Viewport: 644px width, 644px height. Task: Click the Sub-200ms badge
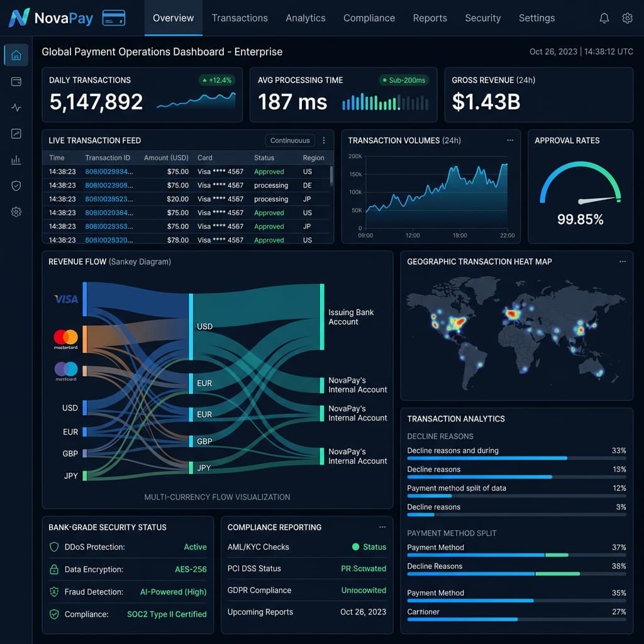tap(404, 80)
